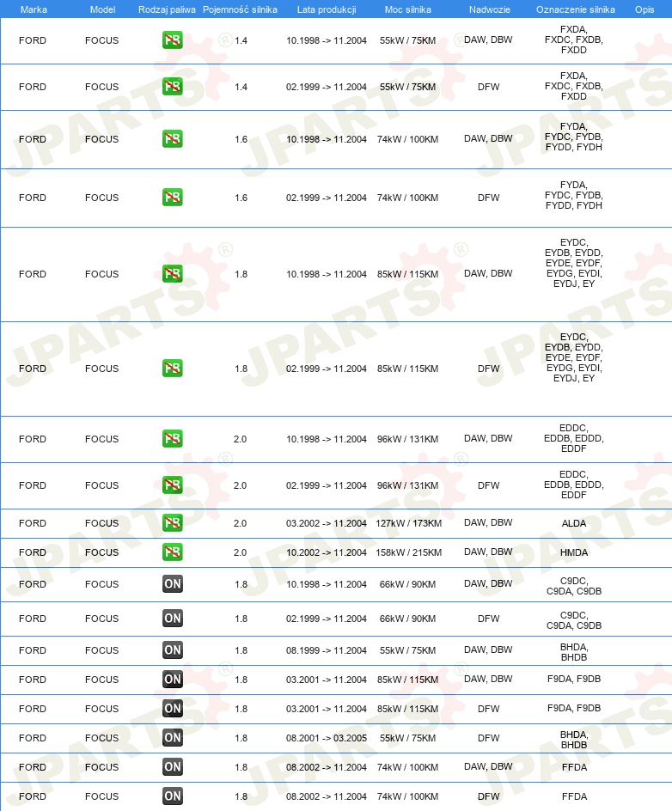Click the Nadwozie column header

(489, 9)
